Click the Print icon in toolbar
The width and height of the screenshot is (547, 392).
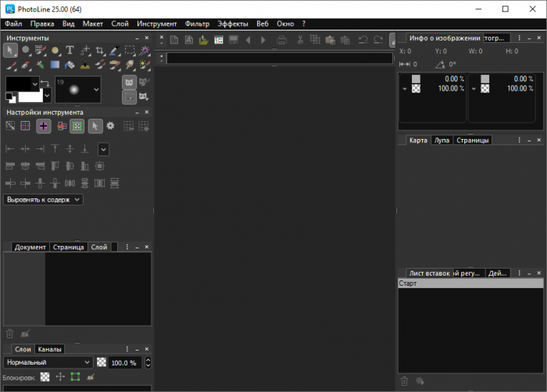(281, 40)
